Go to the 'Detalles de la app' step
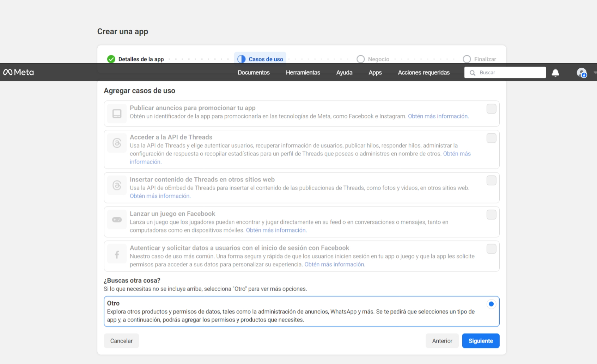 pyautogui.click(x=141, y=59)
